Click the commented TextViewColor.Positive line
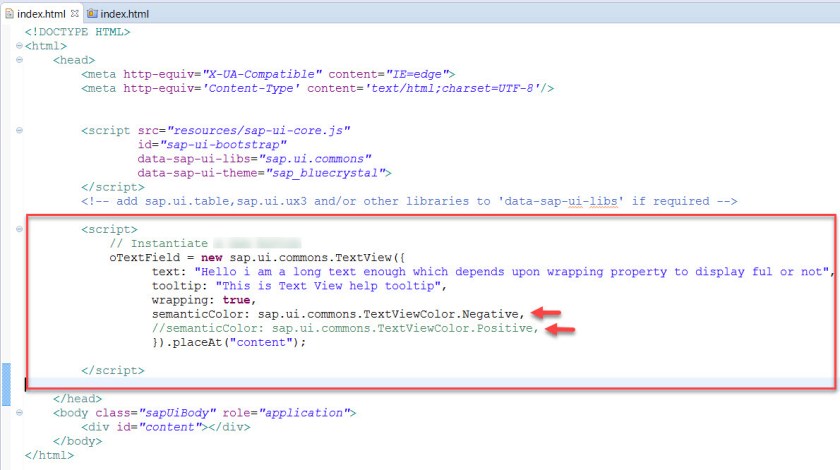Image resolution: width=840 pixels, height=470 pixels. click(345, 328)
